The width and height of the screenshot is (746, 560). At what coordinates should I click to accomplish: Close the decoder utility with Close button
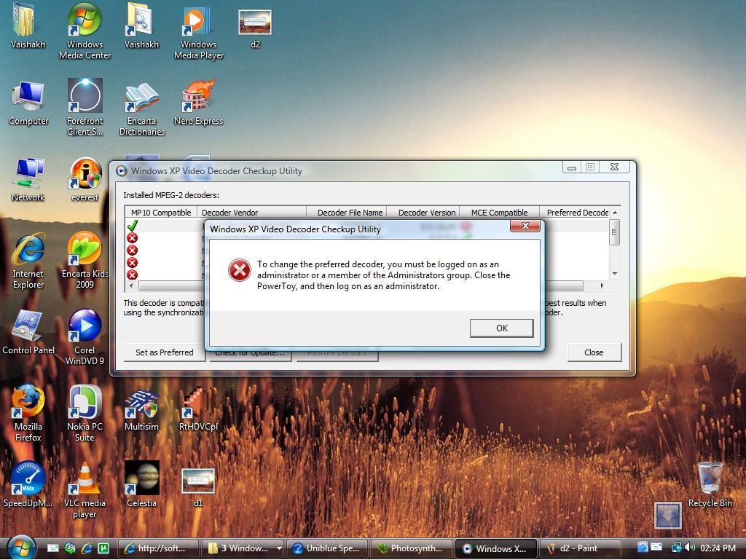pyautogui.click(x=594, y=352)
